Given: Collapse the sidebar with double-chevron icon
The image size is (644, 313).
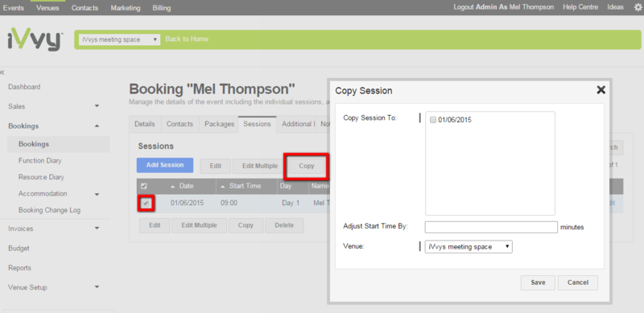Looking at the screenshot, I should 2,72.
